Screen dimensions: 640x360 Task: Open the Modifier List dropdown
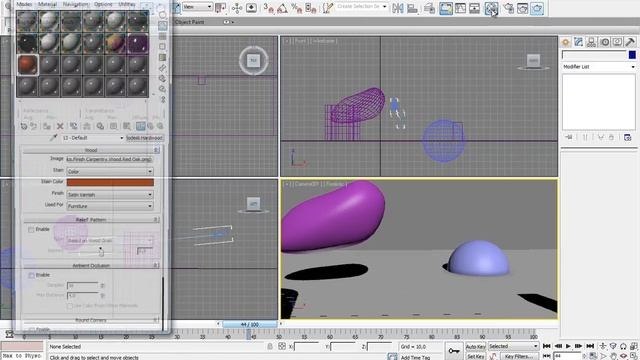(599, 67)
